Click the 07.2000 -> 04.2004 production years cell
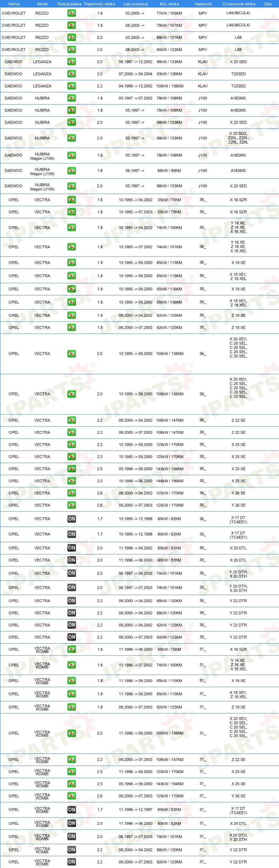 coord(136,74)
